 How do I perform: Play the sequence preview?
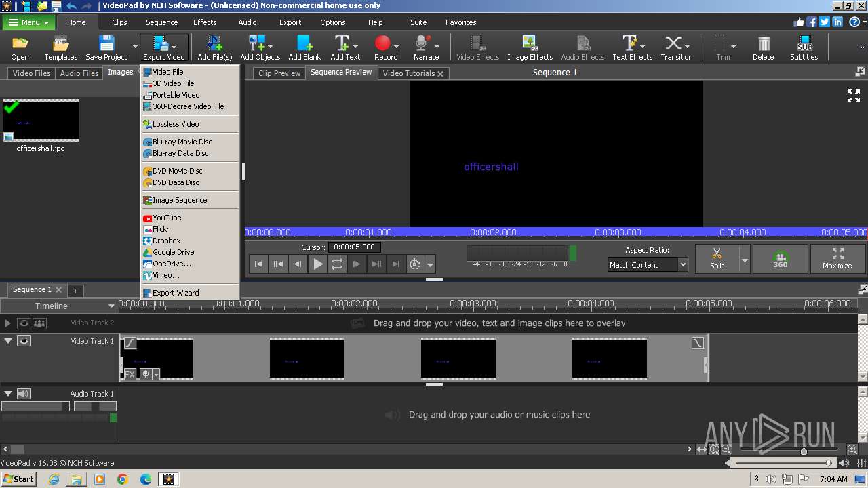tap(317, 264)
